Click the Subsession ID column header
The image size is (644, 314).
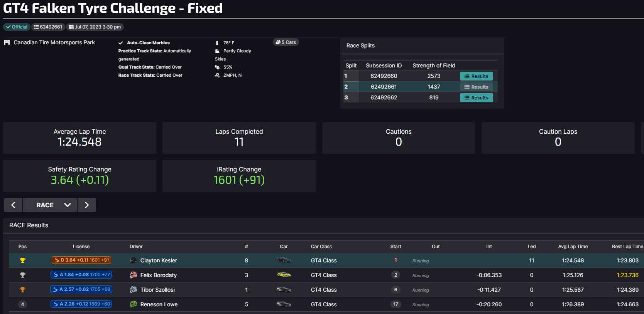(384, 65)
